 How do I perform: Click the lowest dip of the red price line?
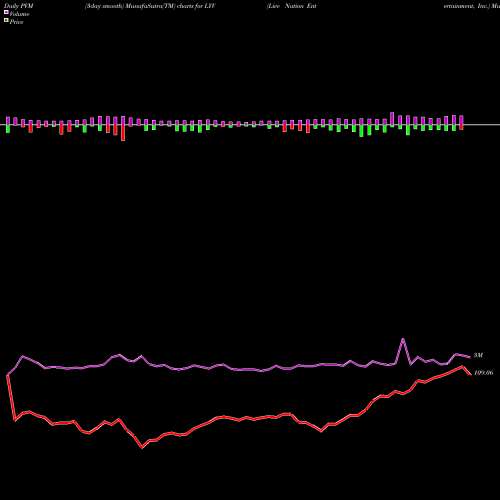[142, 447]
